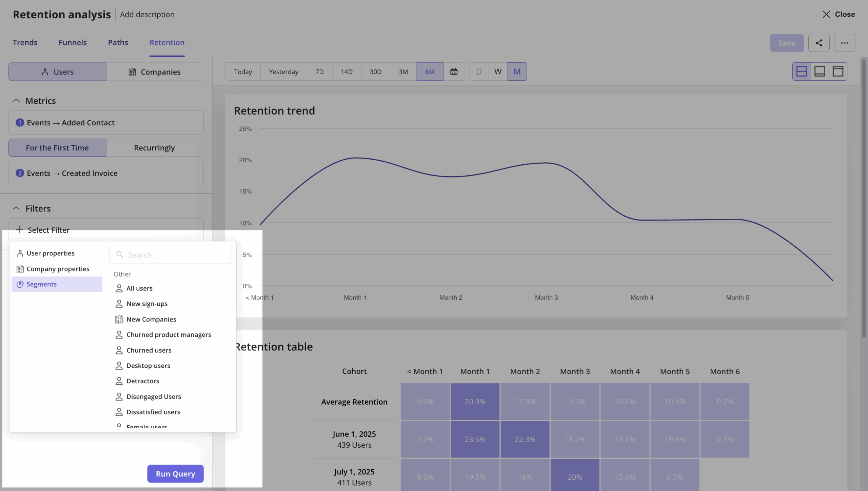Enable weekly granularity with the W toggle
Image resolution: width=868 pixels, height=491 pixels.
pos(497,71)
